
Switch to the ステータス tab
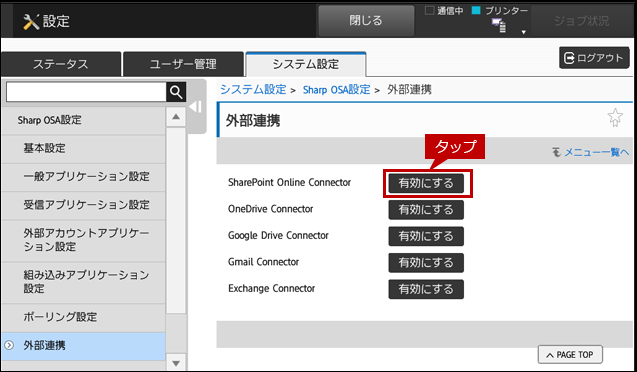[x=61, y=64]
